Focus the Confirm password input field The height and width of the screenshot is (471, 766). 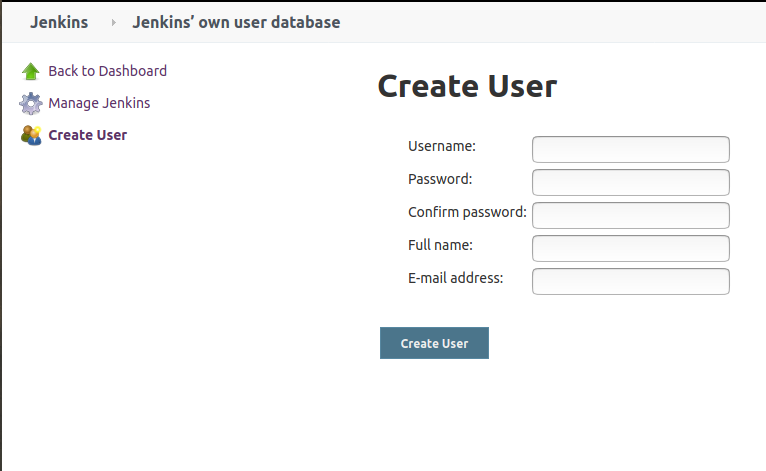point(630,215)
